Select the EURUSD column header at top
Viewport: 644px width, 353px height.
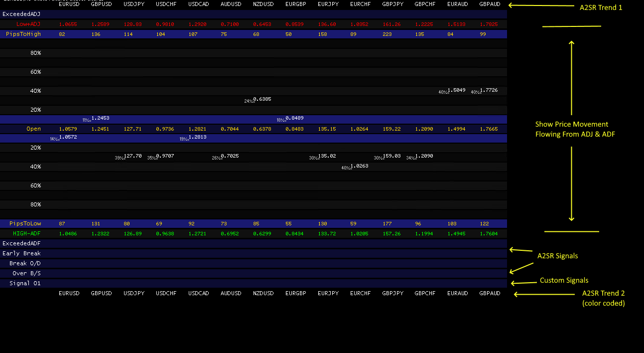point(69,4)
